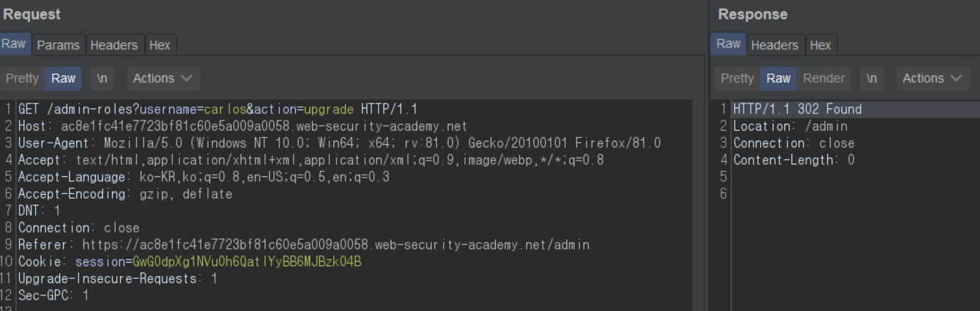
Task: Select the Request Headers tab
Action: coord(114,45)
